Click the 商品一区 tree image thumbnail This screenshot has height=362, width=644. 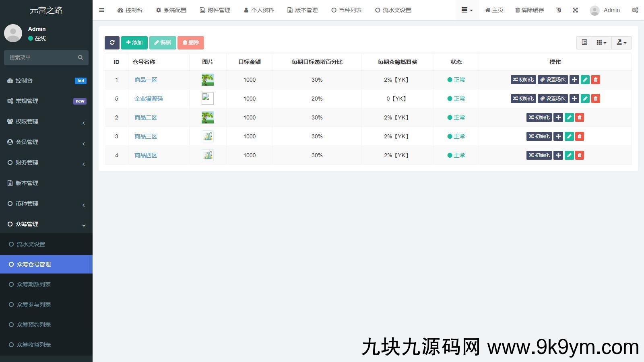click(x=207, y=80)
